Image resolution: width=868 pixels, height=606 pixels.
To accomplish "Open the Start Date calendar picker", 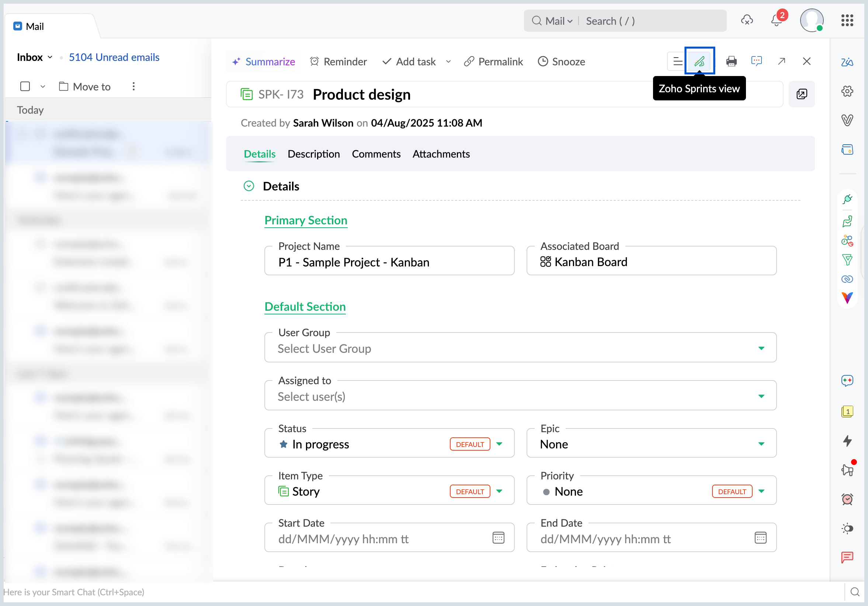I will point(498,537).
